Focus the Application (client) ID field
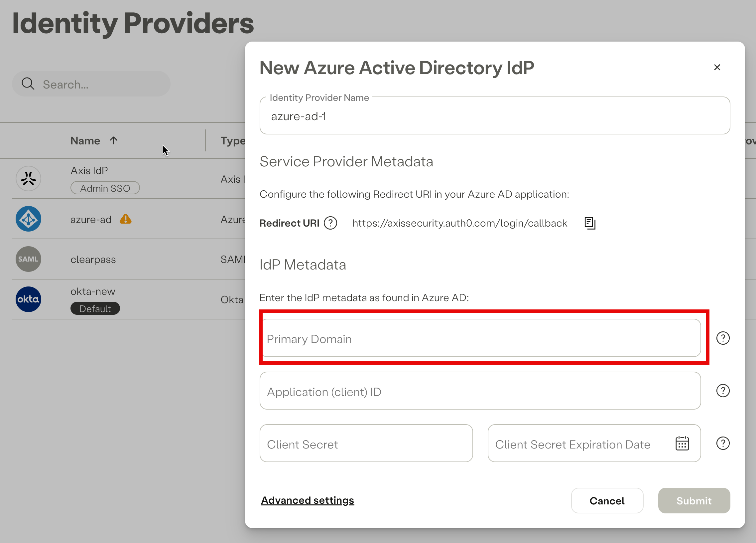 (480, 391)
